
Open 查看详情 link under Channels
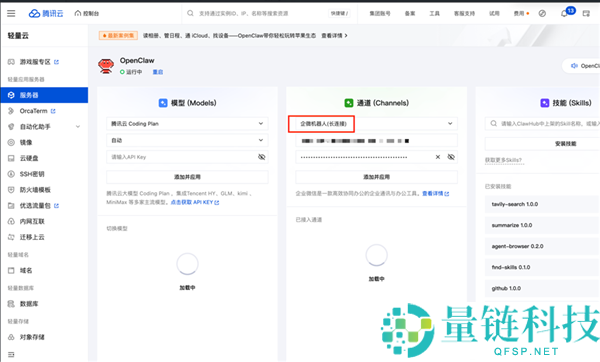(435, 193)
